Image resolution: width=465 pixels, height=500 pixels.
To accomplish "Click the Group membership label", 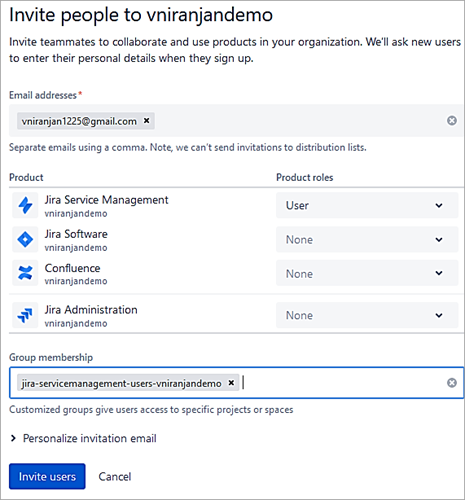I will [x=51, y=357].
